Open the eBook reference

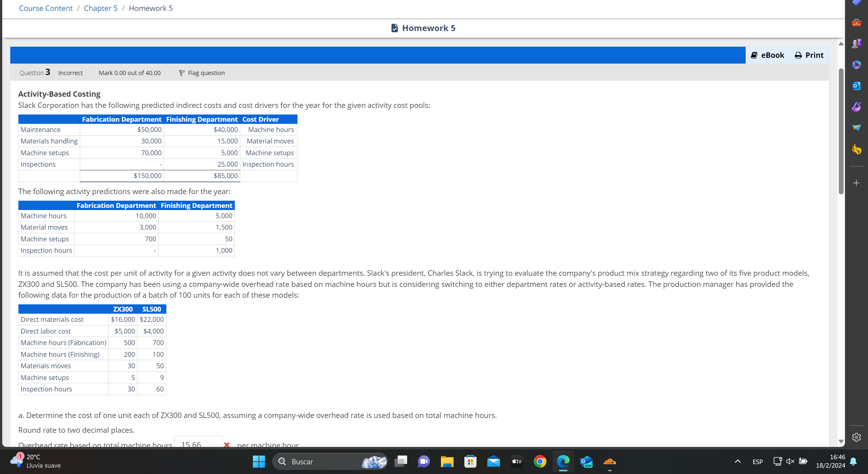(x=767, y=55)
